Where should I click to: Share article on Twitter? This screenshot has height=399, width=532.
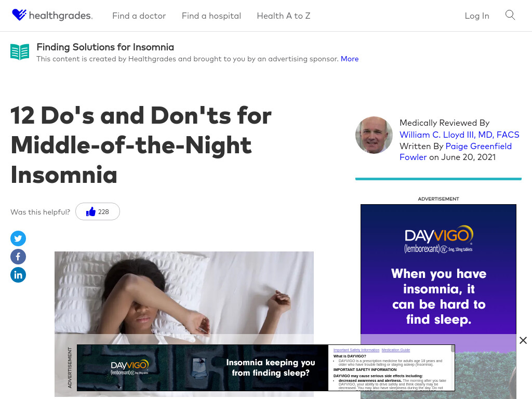coord(18,238)
